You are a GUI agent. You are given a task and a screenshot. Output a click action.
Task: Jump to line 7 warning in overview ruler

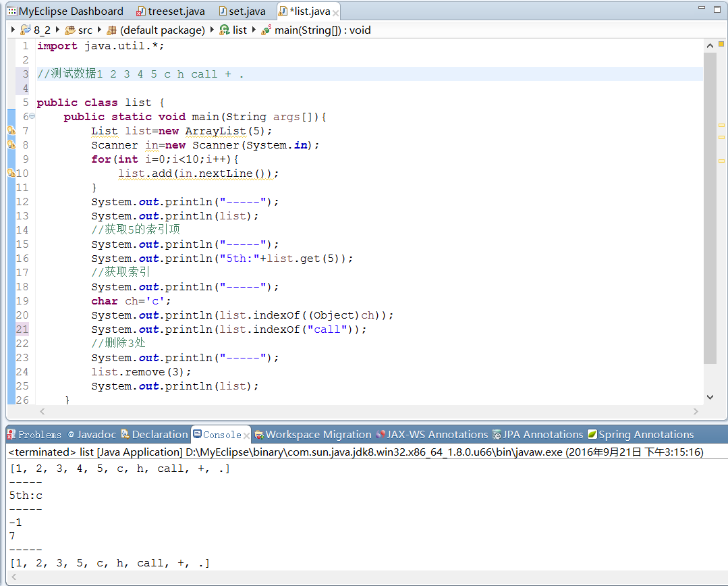(721, 125)
